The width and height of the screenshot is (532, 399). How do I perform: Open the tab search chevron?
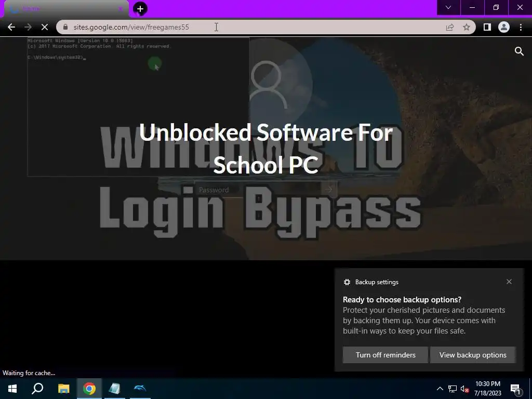coord(448,7)
